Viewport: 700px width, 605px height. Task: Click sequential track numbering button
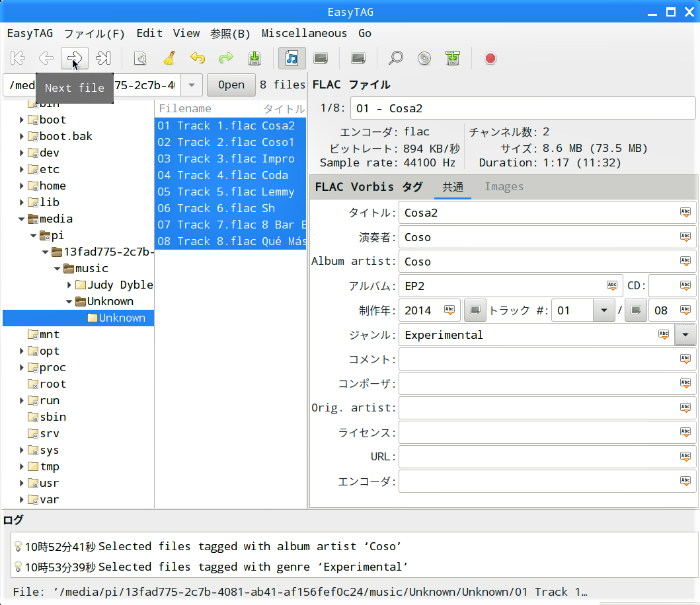[x=475, y=310]
